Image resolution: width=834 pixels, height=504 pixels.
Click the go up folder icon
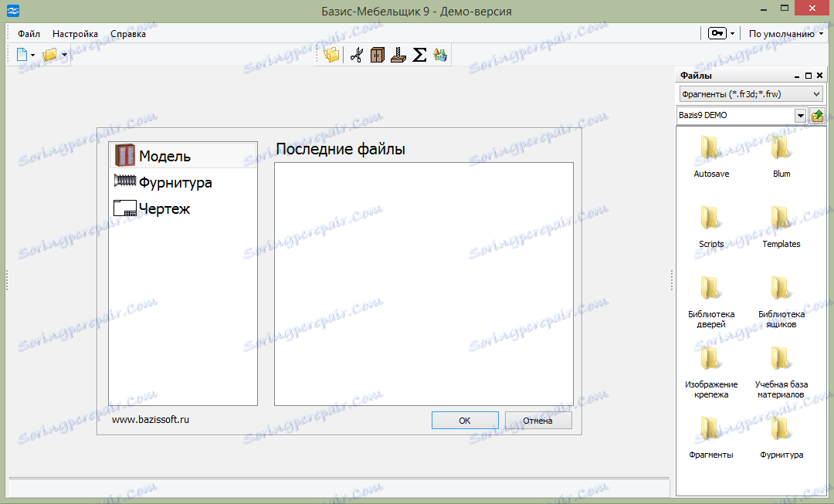pyautogui.click(x=817, y=115)
